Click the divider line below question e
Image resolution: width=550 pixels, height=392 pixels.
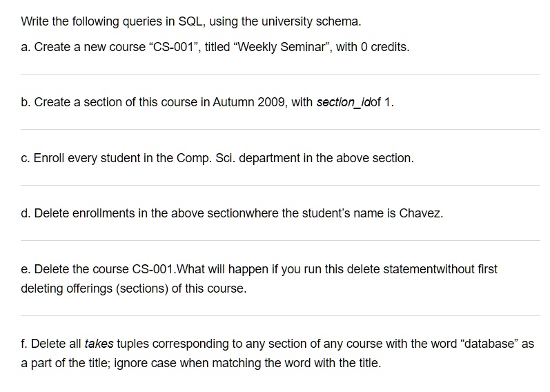[280, 316]
